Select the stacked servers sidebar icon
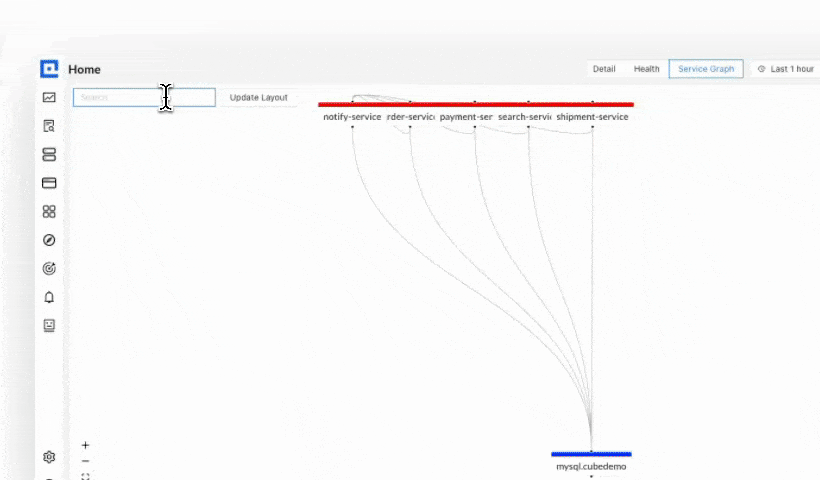 click(49, 155)
